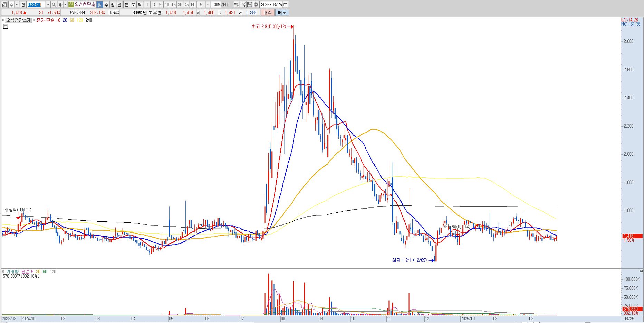Click the 매수 buy button
Image resolution: width=644 pixels, height=323 pixels.
(267, 12)
